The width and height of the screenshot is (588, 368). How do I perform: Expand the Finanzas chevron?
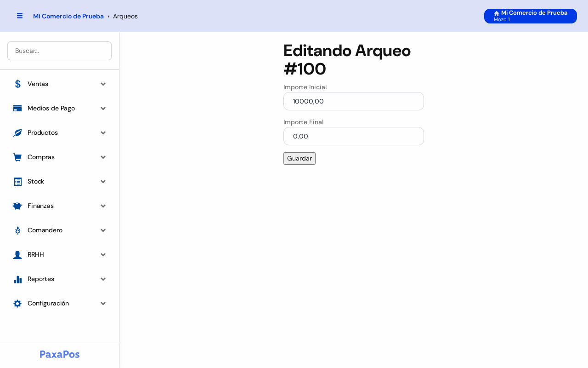[103, 206]
